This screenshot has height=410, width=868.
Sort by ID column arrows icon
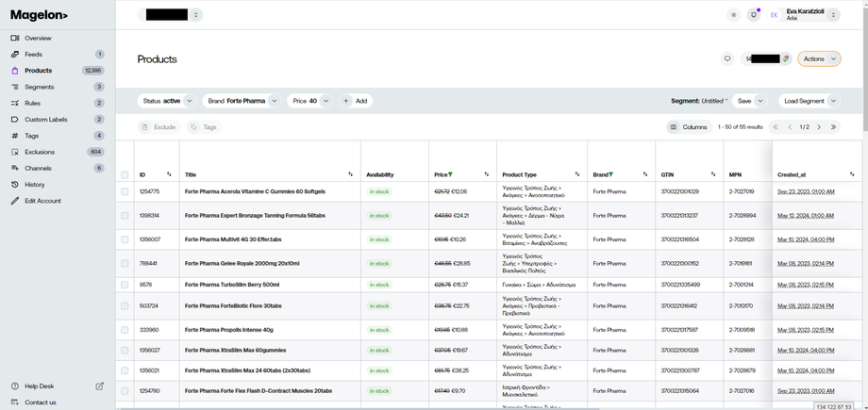(169, 174)
